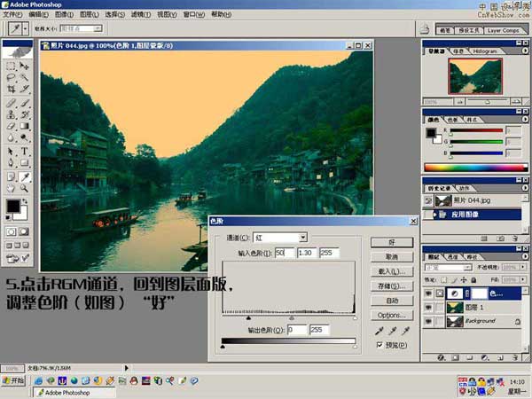Select the History Brush tool
The image size is (532, 399).
coord(24,114)
